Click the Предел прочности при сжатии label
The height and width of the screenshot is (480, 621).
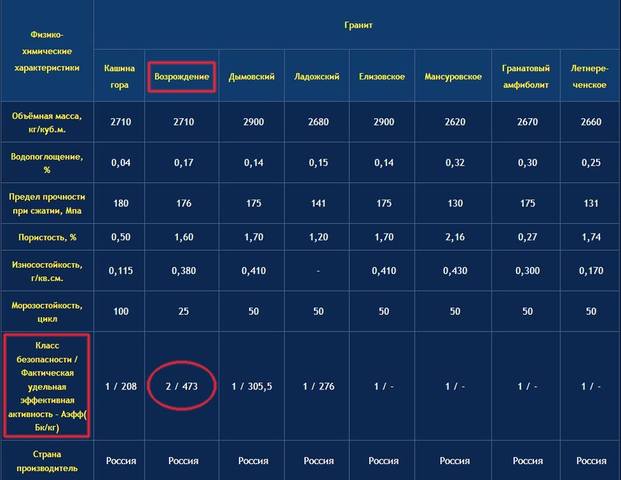click(x=47, y=204)
